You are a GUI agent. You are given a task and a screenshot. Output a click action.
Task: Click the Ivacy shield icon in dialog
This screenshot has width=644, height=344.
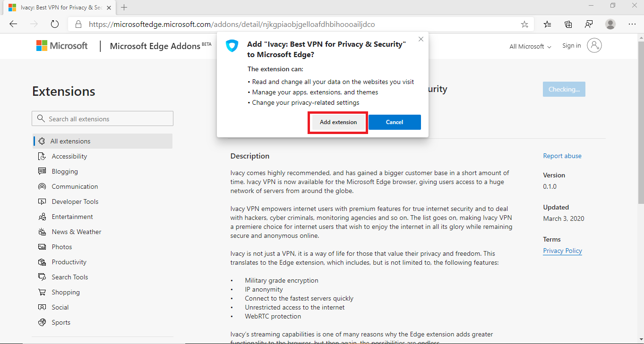232,46
